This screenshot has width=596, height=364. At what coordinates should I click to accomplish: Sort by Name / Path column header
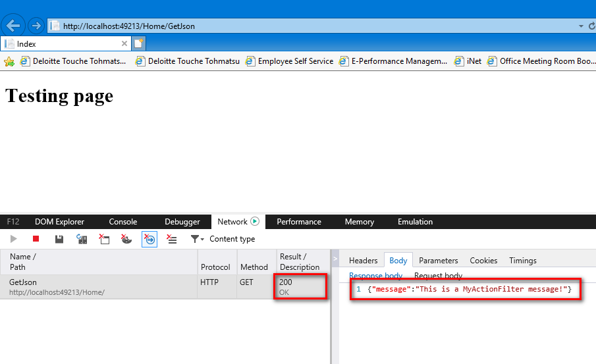99,262
